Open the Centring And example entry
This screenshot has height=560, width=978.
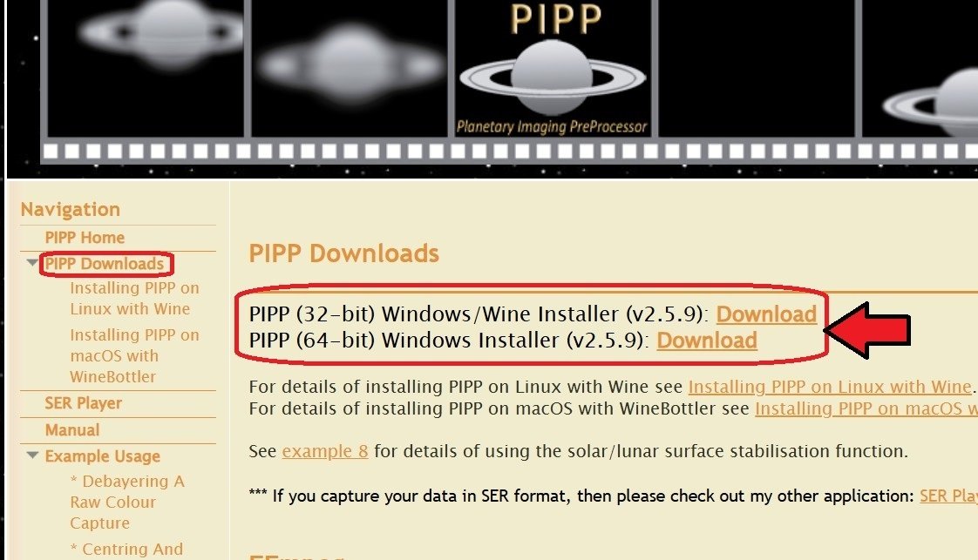coord(126,549)
